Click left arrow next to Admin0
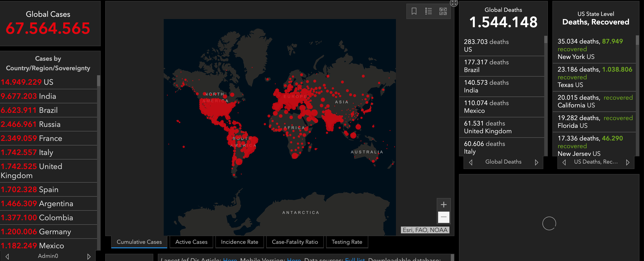The height and width of the screenshot is (261, 644). click(x=7, y=256)
